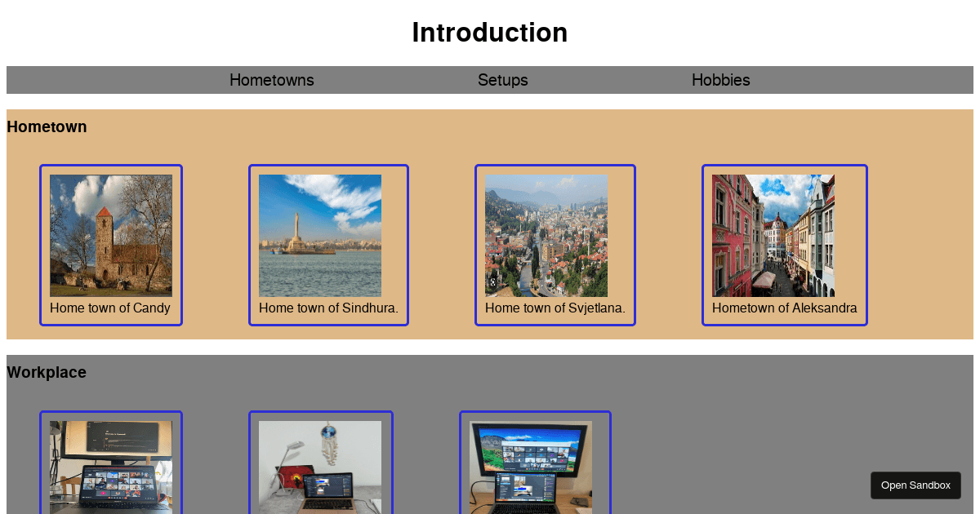Image resolution: width=980 pixels, height=514 pixels.
Task: Click the Open Sandbox button
Action: pyautogui.click(x=915, y=485)
